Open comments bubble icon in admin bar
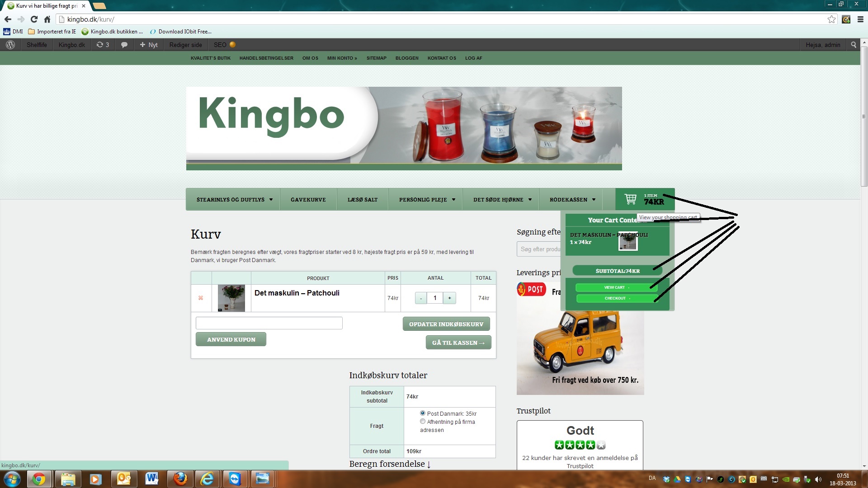This screenshot has height=488, width=868. tap(124, 45)
